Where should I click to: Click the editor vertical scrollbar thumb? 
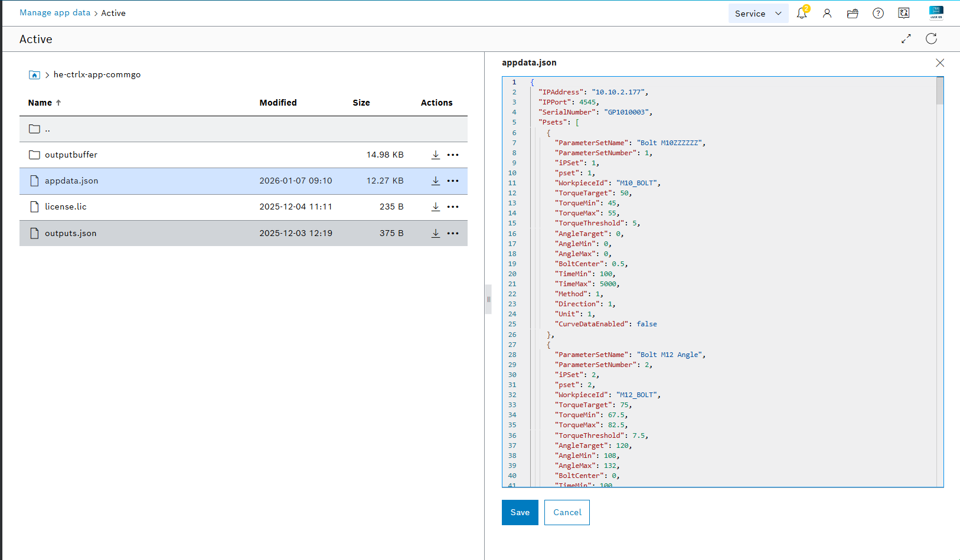[x=940, y=91]
